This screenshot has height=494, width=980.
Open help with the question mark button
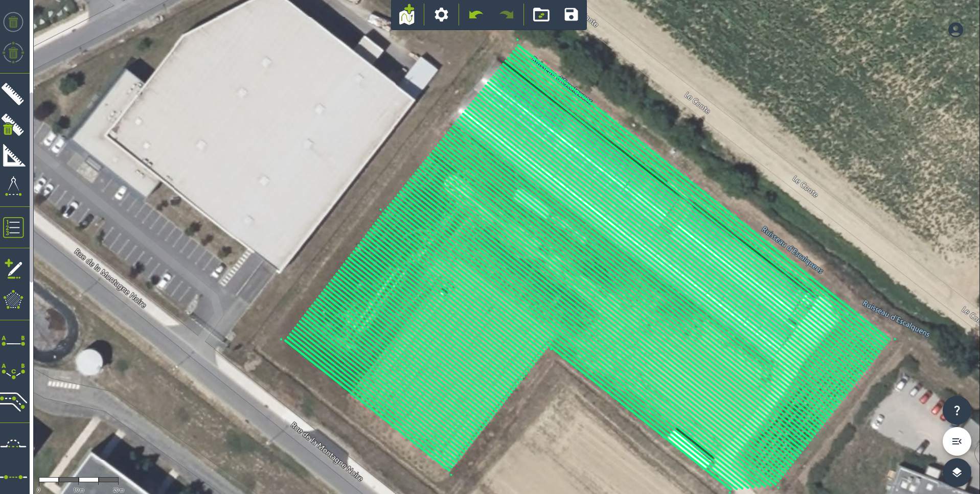[x=956, y=411]
